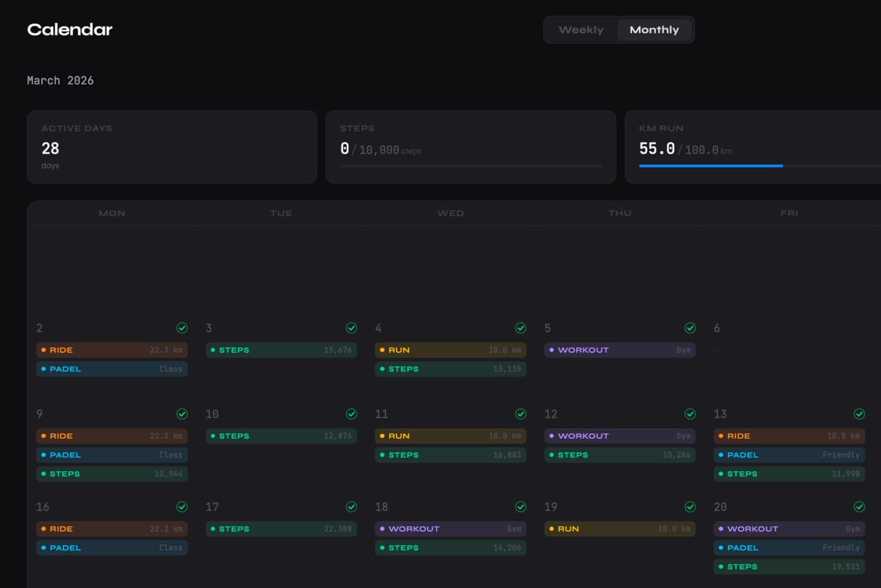Click the March 2026 heading
The image size is (881, 588).
tap(60, 80)
